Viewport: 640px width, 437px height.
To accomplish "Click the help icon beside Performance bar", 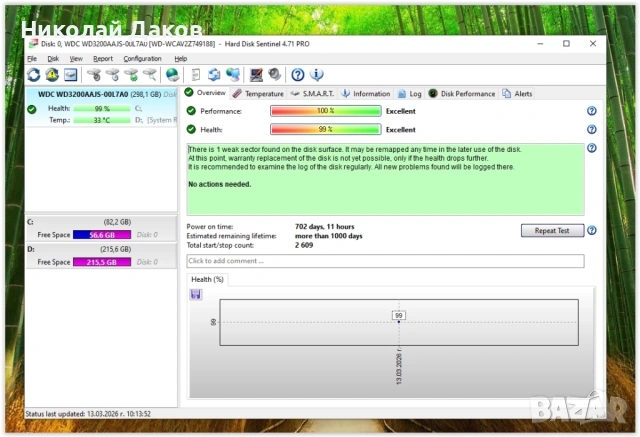I will point(591,111).
